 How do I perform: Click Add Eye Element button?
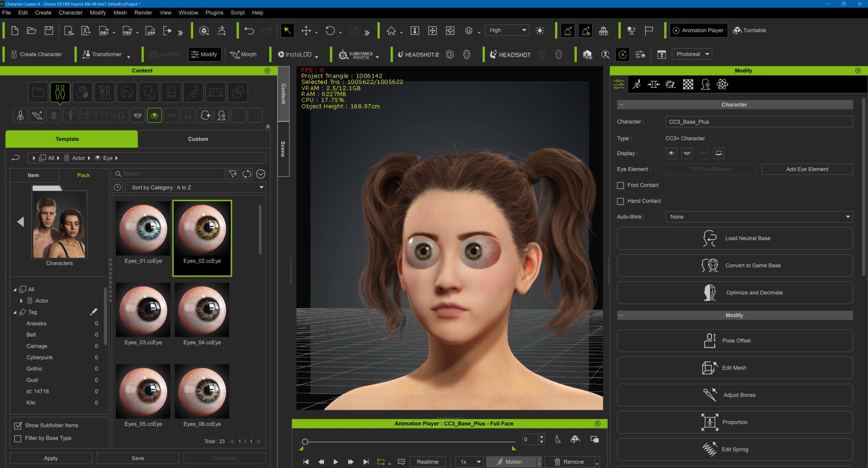807,169
